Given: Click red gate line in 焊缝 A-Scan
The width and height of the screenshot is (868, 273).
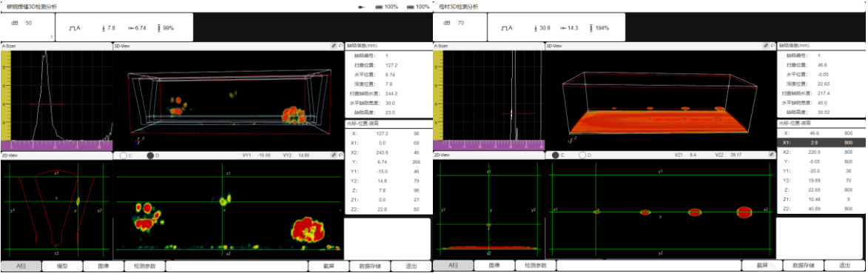Looking at the screenshot, I should coord(47,104).
